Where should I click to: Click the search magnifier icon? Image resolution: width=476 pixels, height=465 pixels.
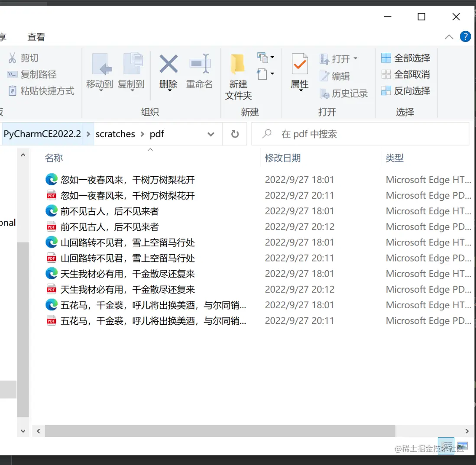click(x=266, y=133)
